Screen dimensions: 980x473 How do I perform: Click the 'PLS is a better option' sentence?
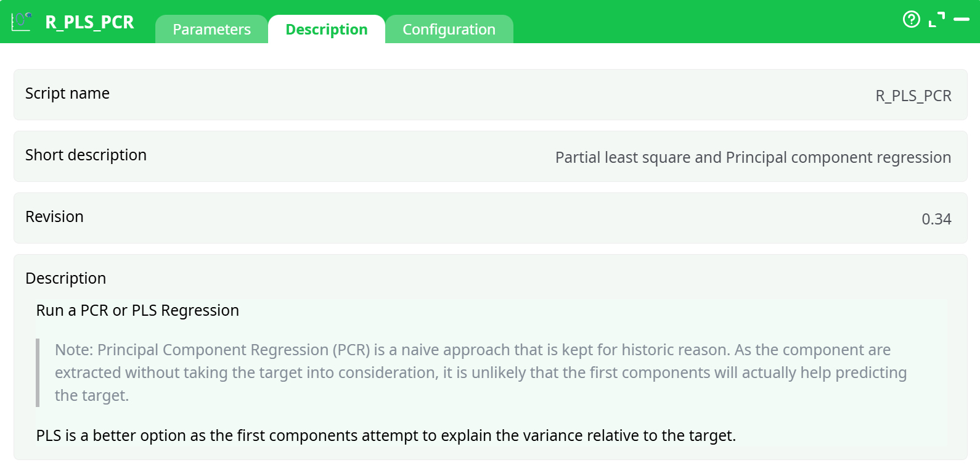pos(386,435)
